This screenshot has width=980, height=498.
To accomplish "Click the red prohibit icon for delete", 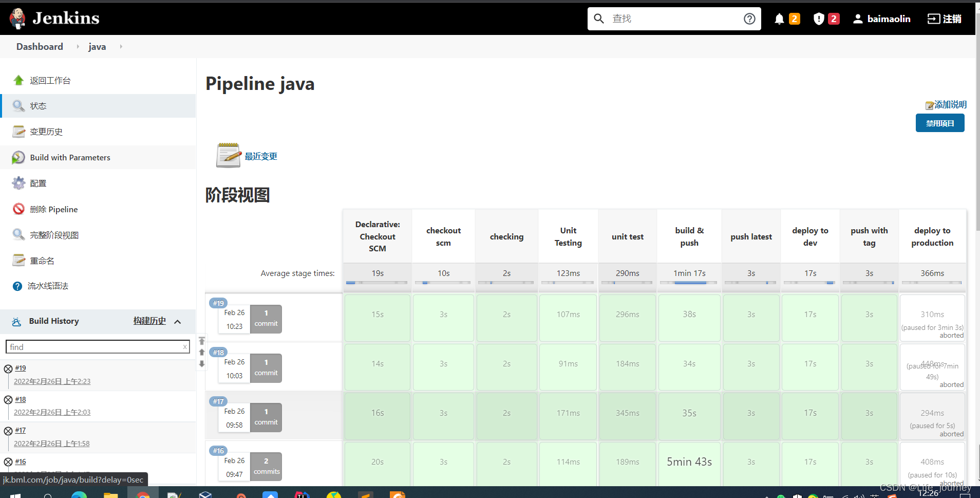I will pyautogui.click(x=18, y=209).
